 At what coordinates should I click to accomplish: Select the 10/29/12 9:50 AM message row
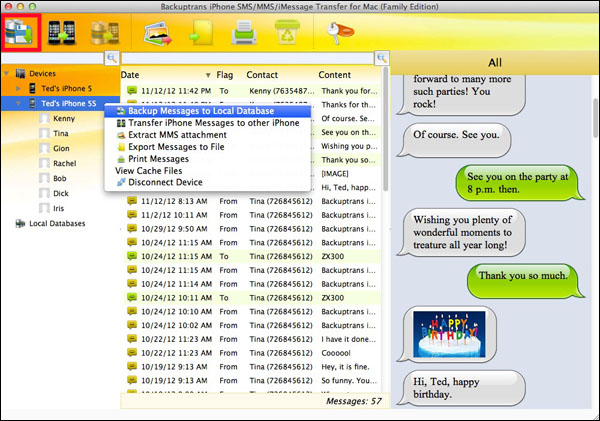coord(252,228)
